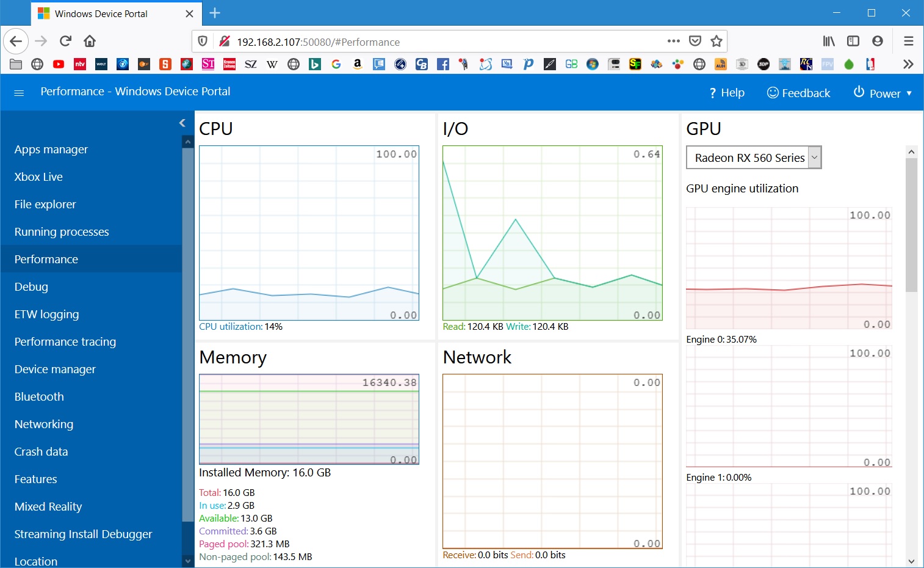Viewport: 924px width, 568px height.
Task: Open Mixed Reality page
Action: click(48, 507)
